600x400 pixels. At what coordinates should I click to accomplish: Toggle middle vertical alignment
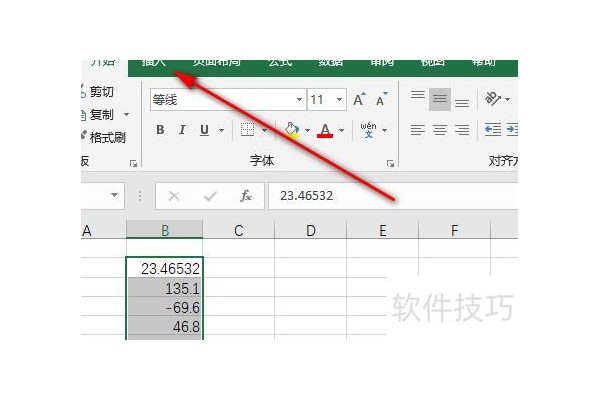click(x=440, y=99)
